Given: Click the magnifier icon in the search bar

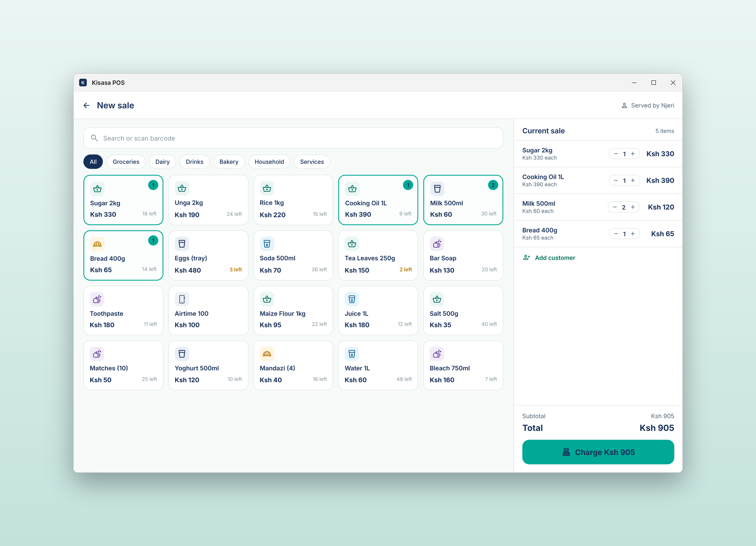Looking at the screenshot, I should [x=94, y=138].
